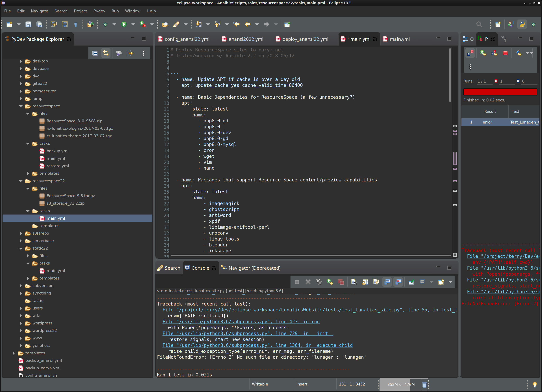Image resolution: width=542 pixels, height=392 pixels.
Task: Click the Debug bug icon
Action: coord(105,24)
